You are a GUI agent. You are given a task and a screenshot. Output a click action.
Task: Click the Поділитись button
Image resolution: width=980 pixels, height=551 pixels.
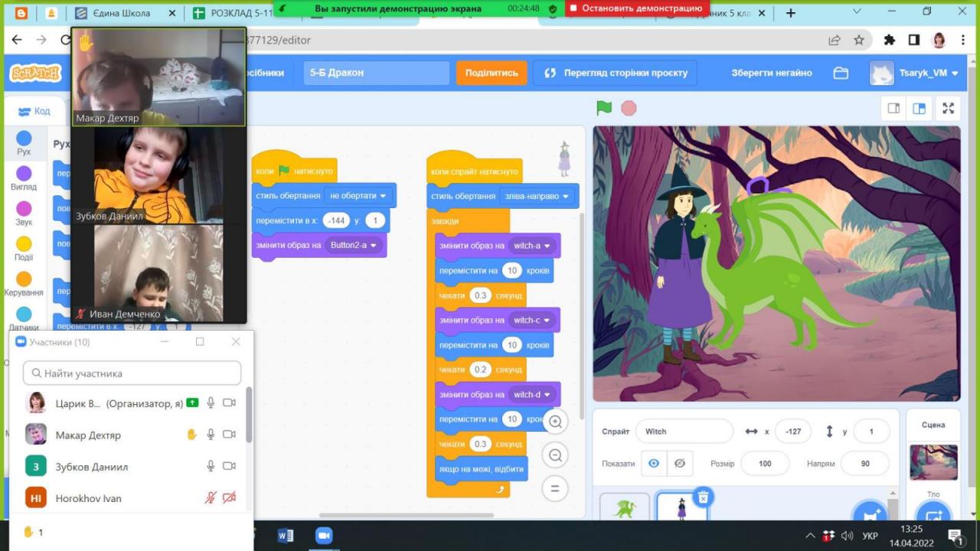pyautogui.click(x=492, y=73)
